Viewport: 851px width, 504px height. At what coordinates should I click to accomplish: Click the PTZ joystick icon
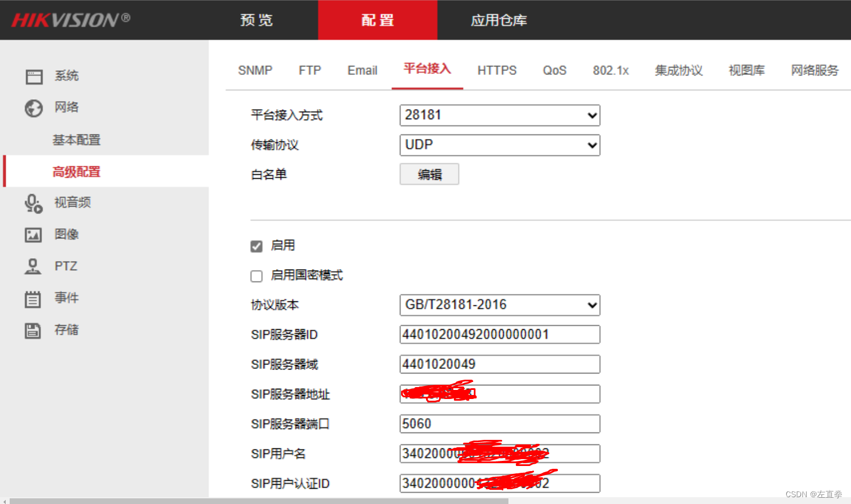pos(33,266)
